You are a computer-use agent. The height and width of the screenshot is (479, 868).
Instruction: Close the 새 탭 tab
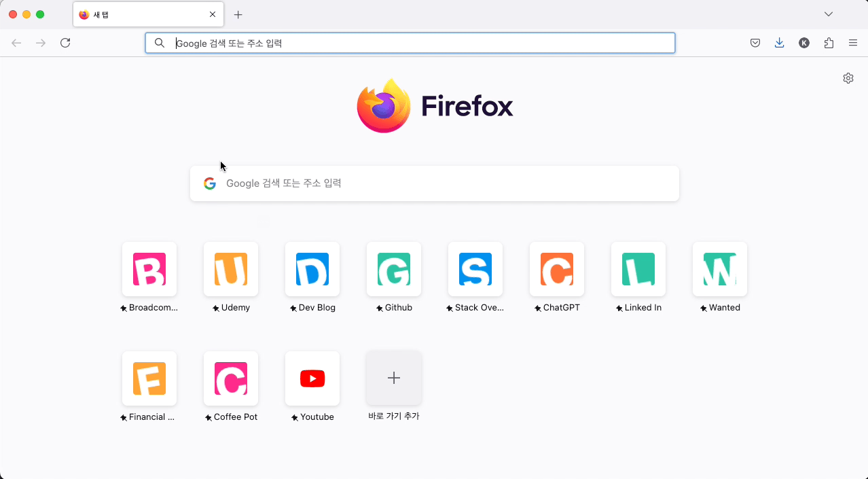coord(213,14)
